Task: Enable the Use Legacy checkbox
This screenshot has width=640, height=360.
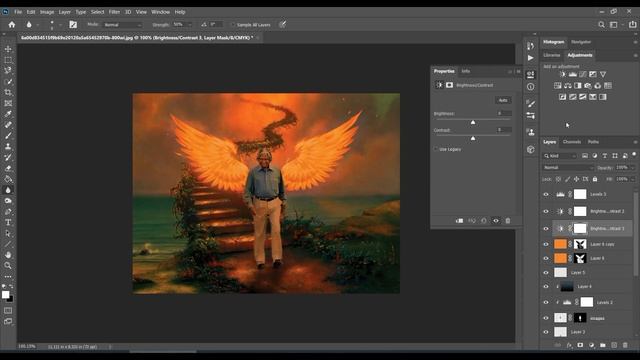Action: (436, 149)
